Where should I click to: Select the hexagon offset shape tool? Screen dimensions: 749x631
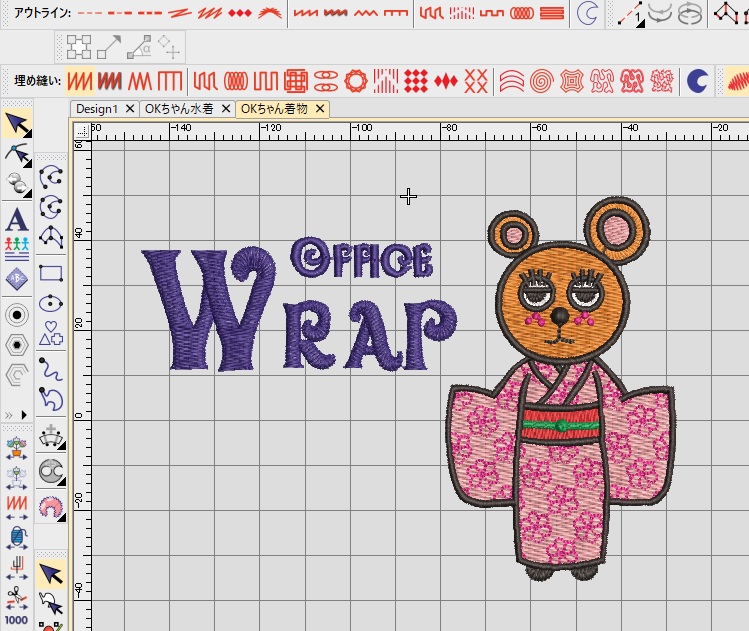point(17,344)
